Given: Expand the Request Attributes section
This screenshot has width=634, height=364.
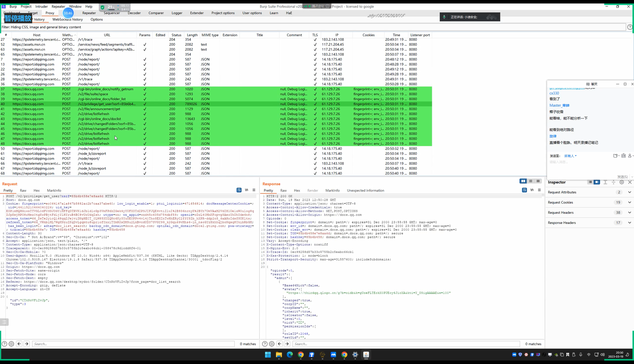Looking at the screenshot, I should tap(629, 192).
